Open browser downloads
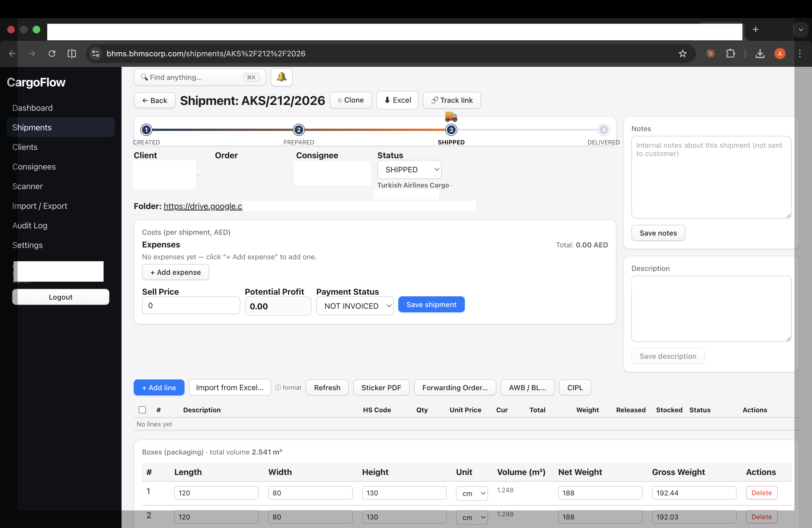812x528 pixels. (760, 54)
